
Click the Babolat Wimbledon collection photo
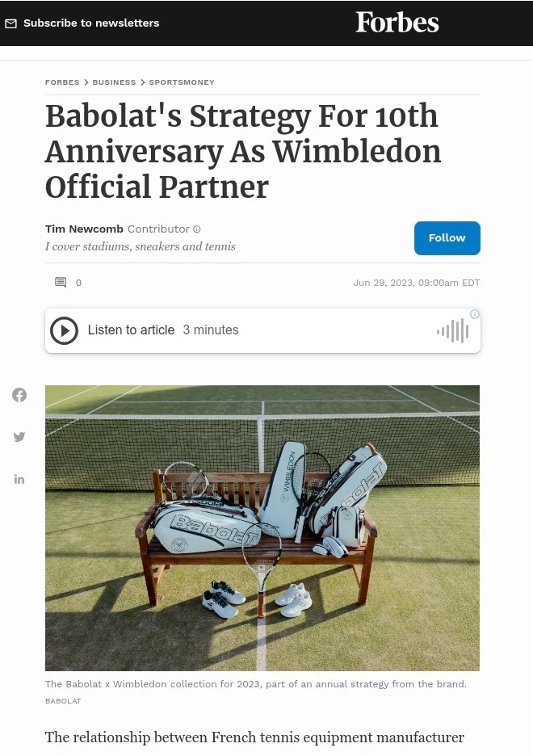tap(262, 528)
